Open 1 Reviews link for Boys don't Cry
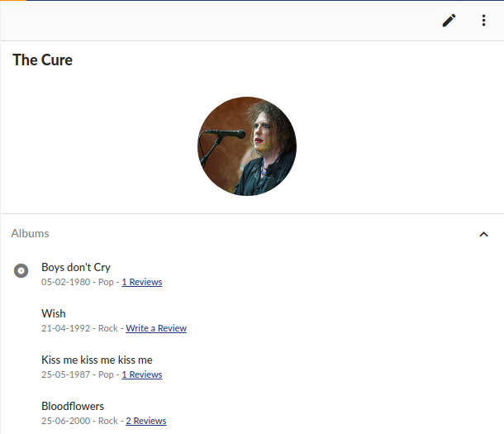Image resolution: width=504 pixels, height=434 pixels. click(142, 282)
